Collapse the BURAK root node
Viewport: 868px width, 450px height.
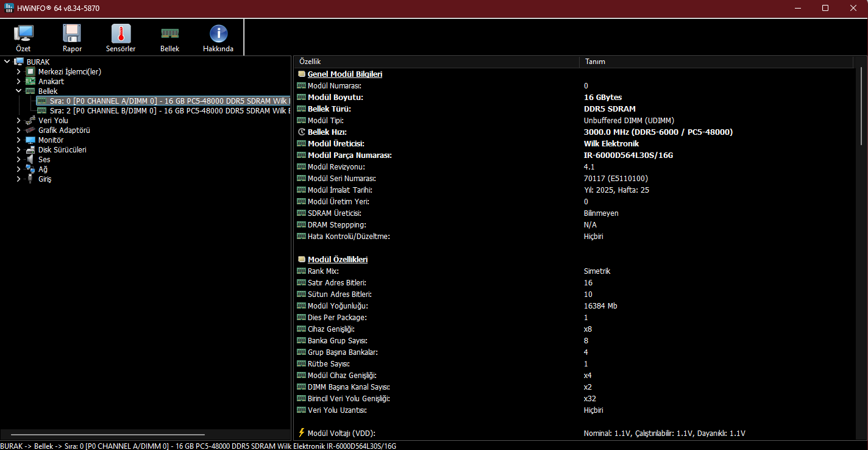coord(7,62)
